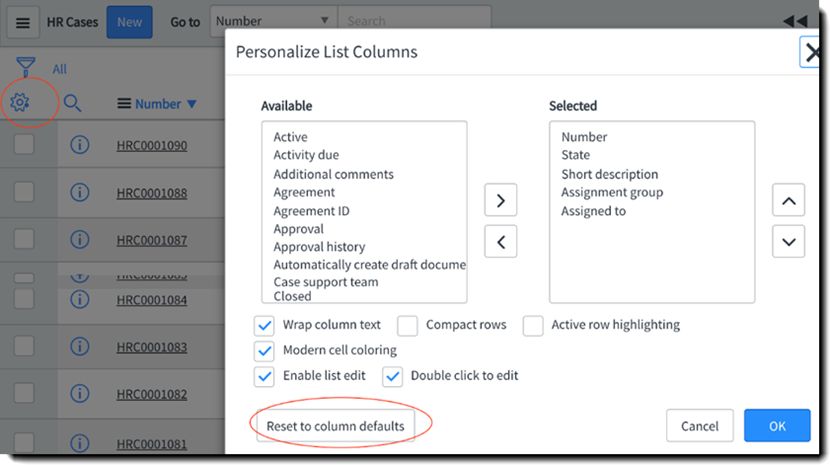Open the personalize list gear icon
The width and height of the screenshot is (830, 465).
[x=20, y=102]
